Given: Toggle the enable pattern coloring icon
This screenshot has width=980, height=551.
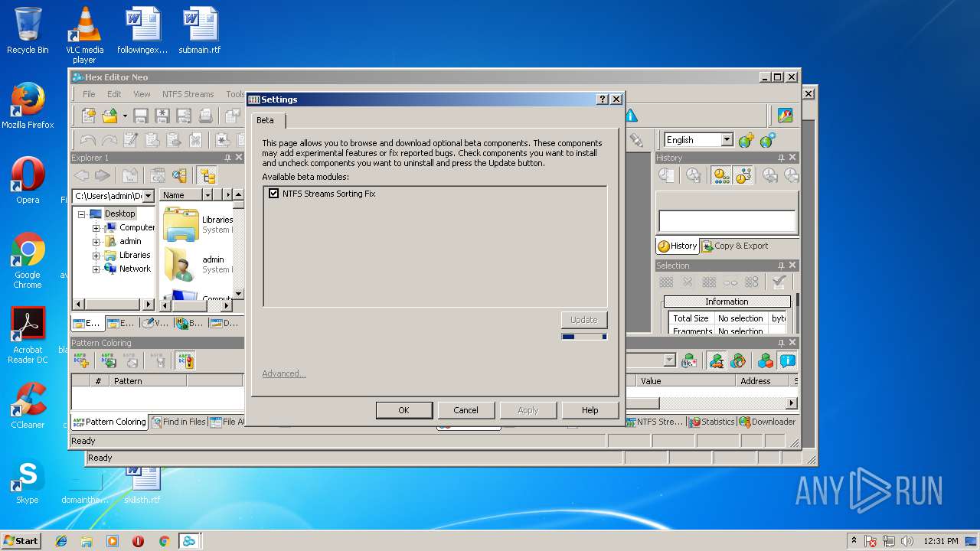Looking at the screenshot, I should (x=185, y=360).
